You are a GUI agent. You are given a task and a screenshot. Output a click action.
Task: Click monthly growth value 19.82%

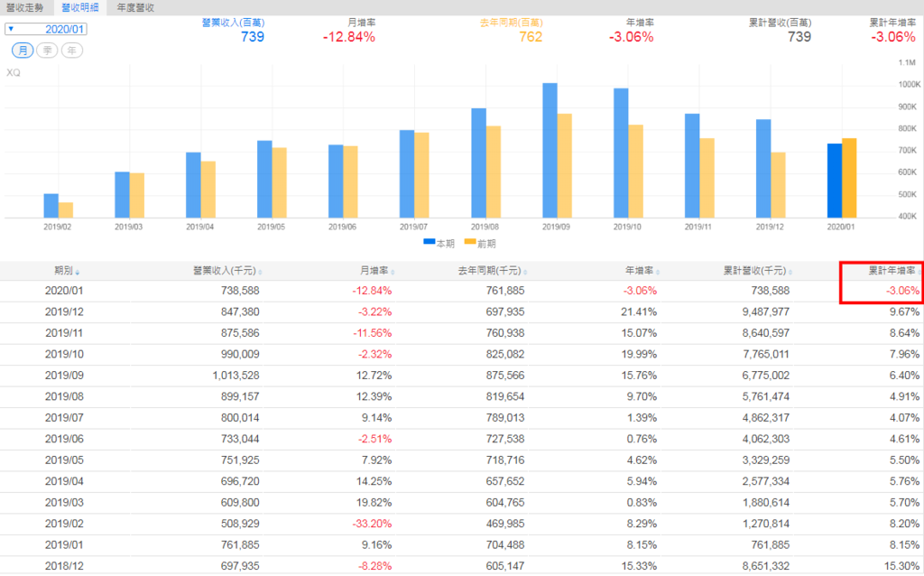(374, 503)
